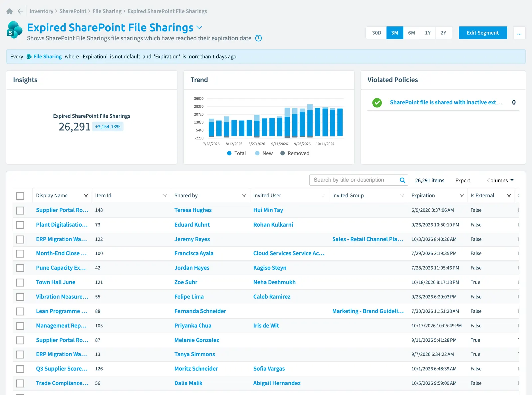Open the Display Name column filter
This screenshot has width=532, height=395.
[x=86, y=196]
